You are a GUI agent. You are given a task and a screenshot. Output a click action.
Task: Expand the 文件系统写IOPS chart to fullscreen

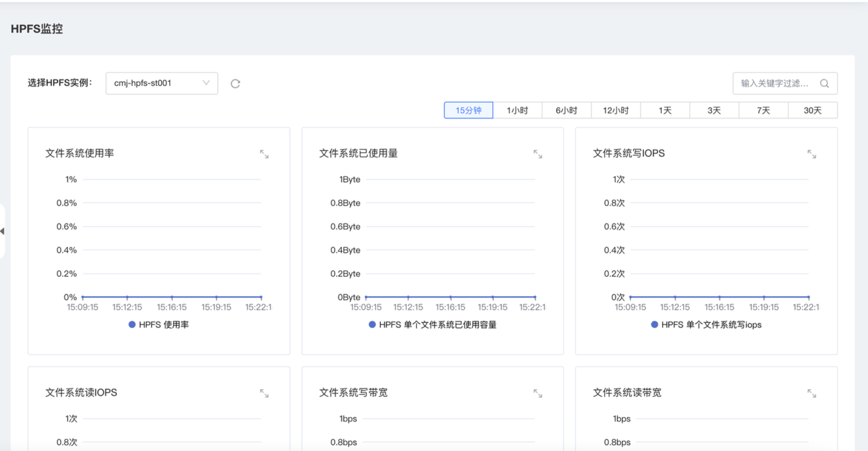[x=812, y=154]
